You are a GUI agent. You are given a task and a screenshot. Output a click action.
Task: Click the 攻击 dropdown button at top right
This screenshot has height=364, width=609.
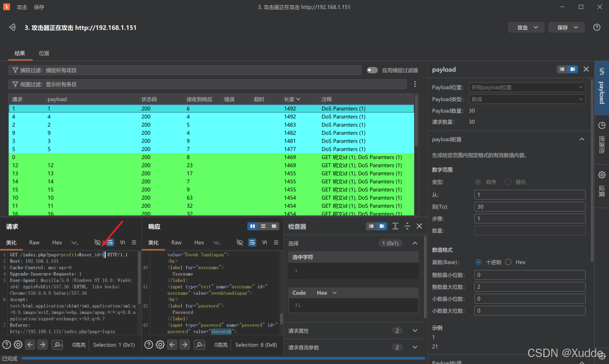527,27
